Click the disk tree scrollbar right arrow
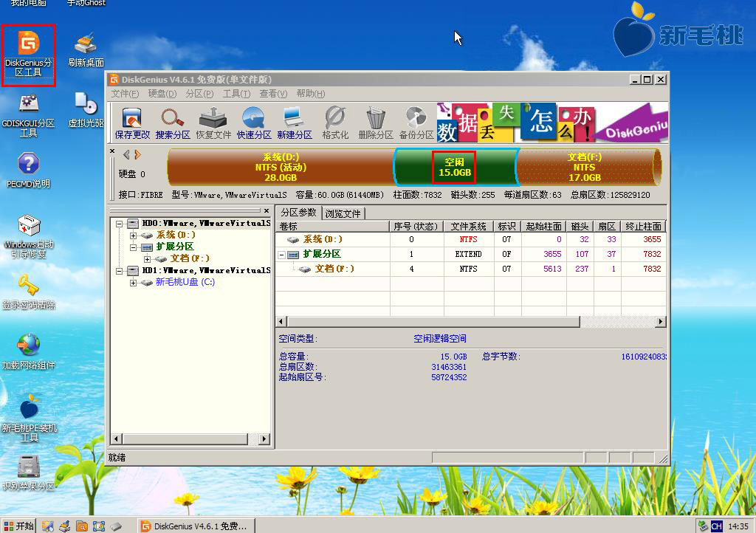The width and height of the screenshot is (756, 533). 264,439
